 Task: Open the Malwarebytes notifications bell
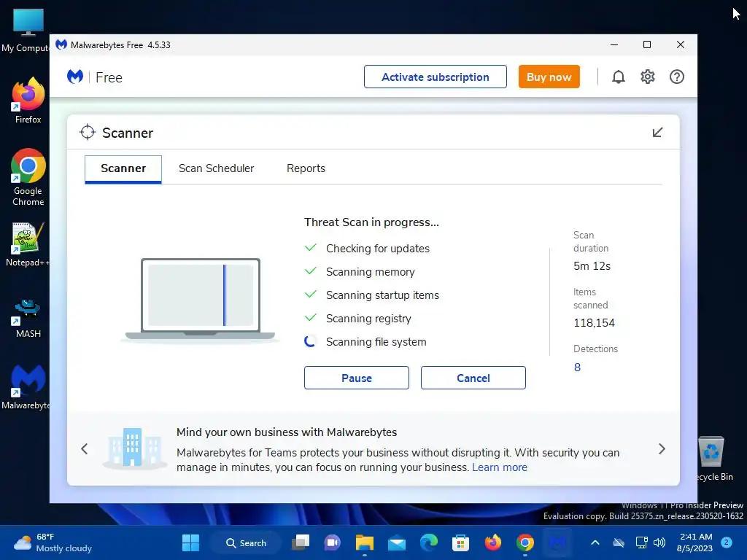[619, 77]
